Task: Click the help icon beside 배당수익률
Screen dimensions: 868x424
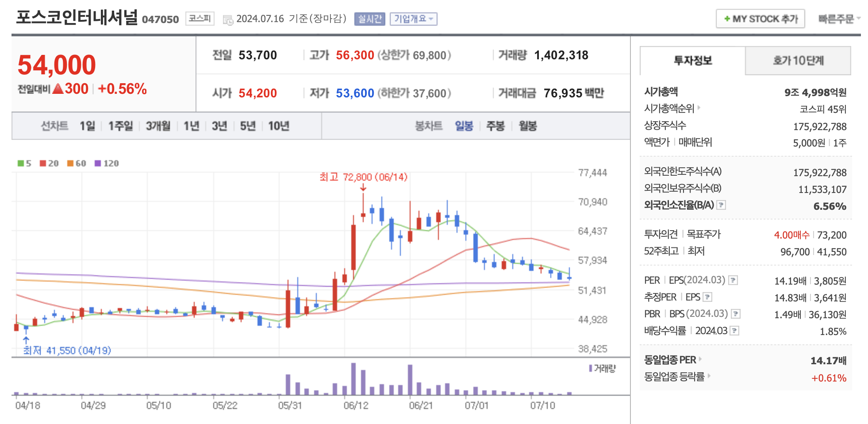Action: (734, 331)
